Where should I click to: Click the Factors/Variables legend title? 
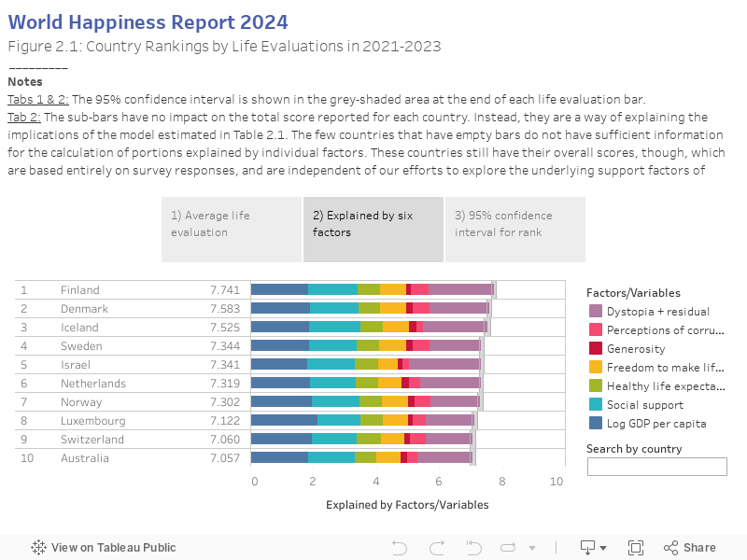633,293
